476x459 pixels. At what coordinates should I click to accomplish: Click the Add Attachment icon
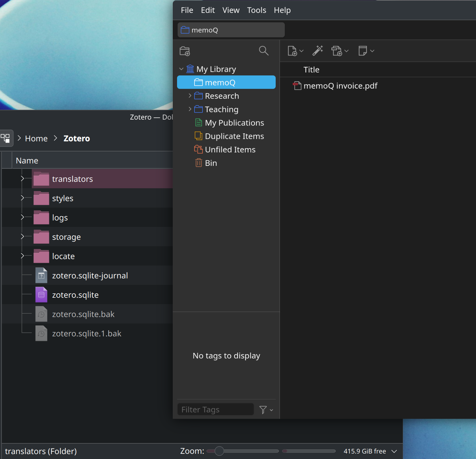click(337, 51)
